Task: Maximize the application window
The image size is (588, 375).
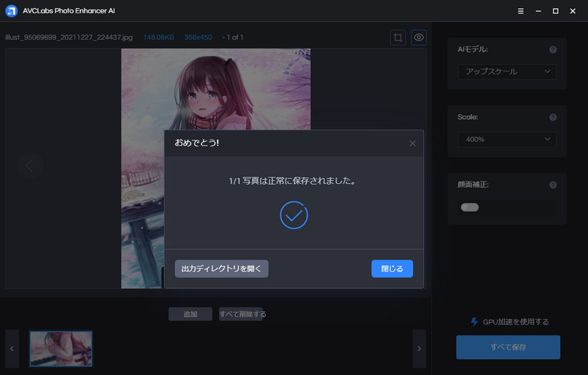Action: pyautogui.click(x=556, y=11)
